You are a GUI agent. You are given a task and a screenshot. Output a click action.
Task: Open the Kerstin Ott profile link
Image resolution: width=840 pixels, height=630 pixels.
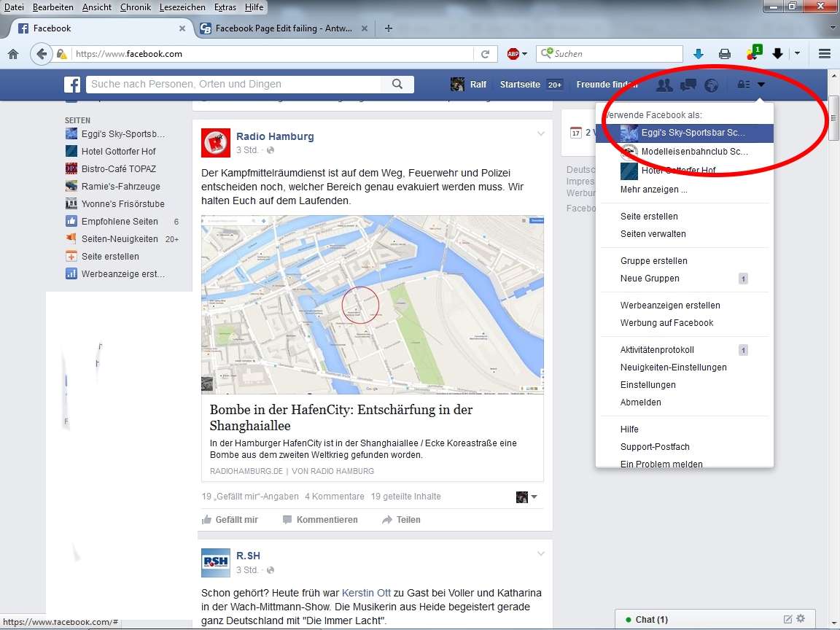click(367, 593)
